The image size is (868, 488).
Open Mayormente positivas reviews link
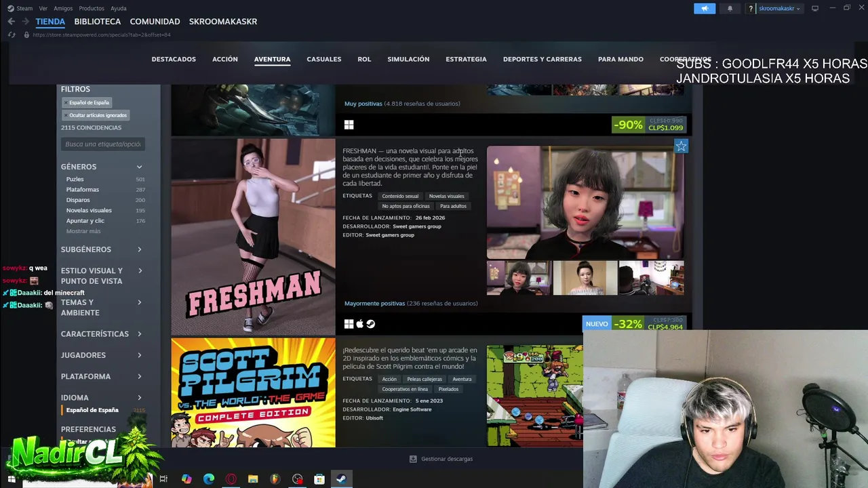374,304
